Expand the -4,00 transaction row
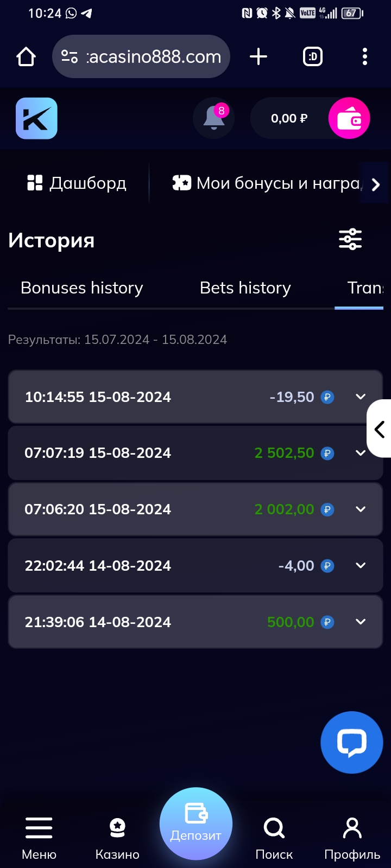The width and height of the screenshot is (391, 868). pyautogui.click(x=360, y=566)
